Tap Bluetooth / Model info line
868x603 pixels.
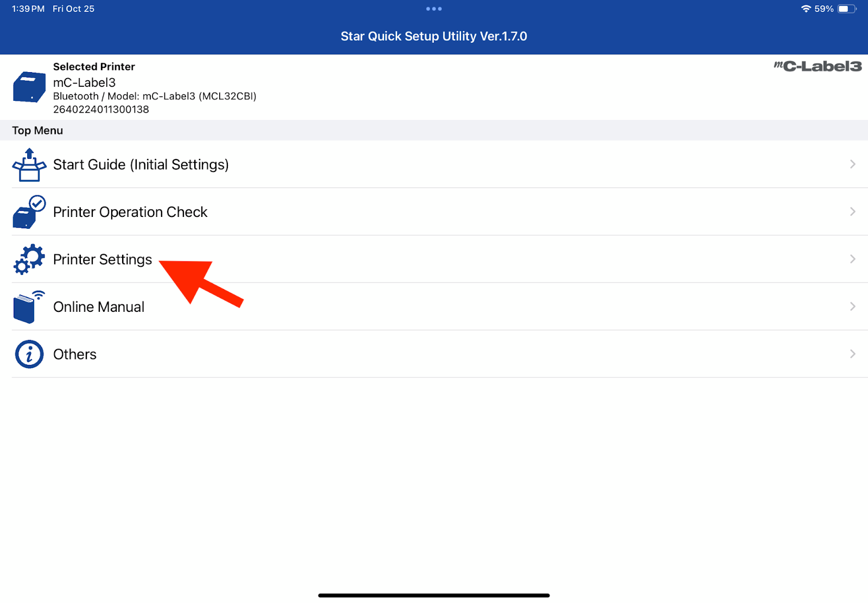tap(155, 96)
